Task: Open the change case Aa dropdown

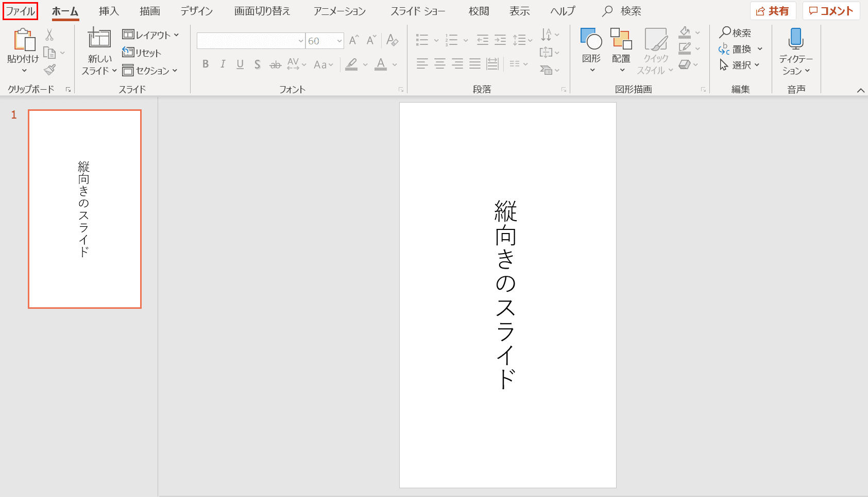Action: click(324, 64)
